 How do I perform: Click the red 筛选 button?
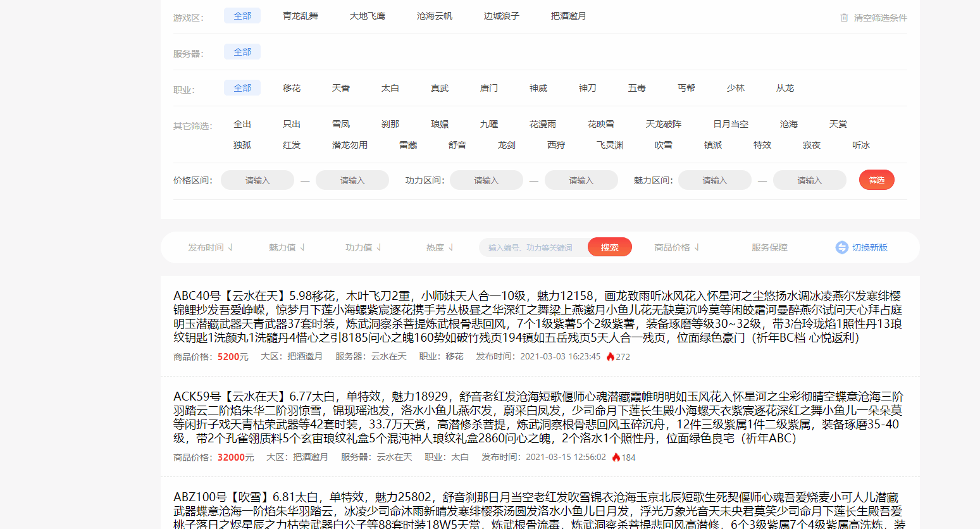tap(877, 180)
